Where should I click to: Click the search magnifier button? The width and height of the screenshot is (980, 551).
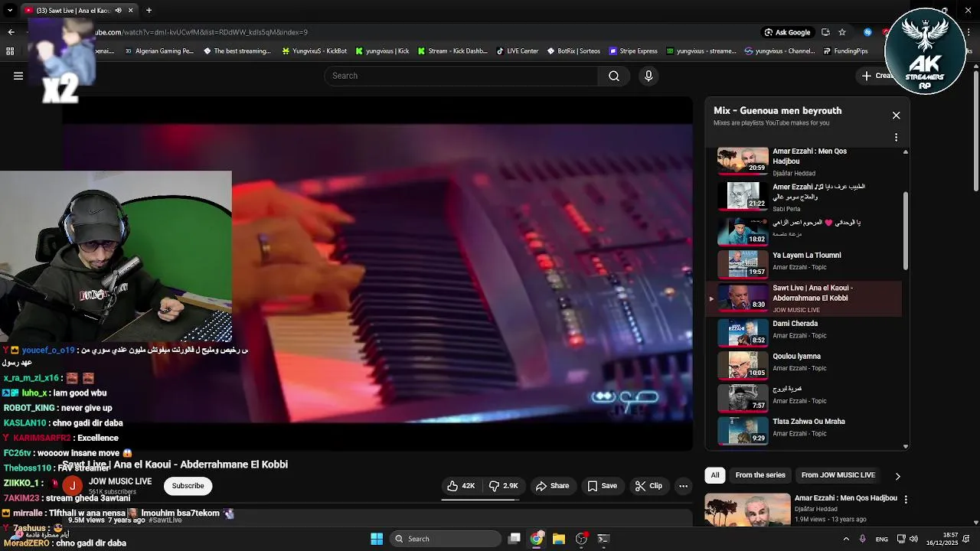(614, 76)
